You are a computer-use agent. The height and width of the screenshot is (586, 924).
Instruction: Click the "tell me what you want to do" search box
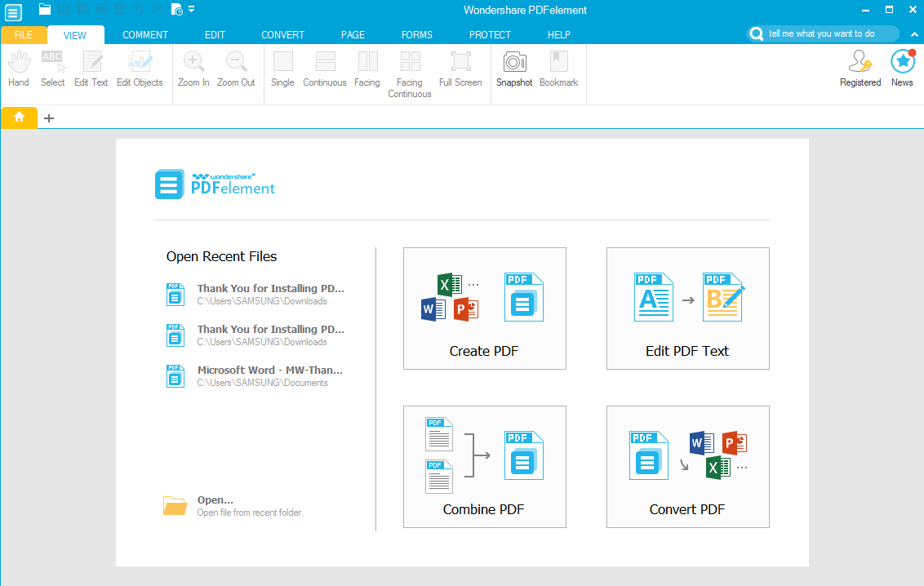tap(823, 34)
